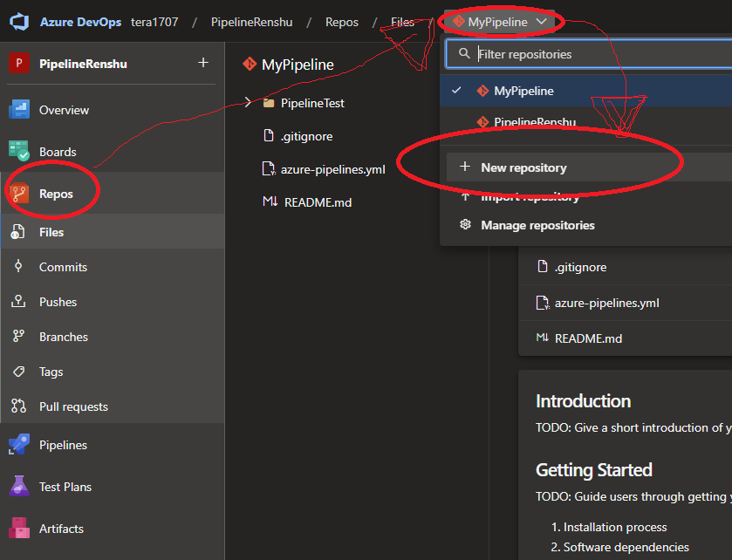Open the PipelineRenshu breadcrumb link

click(251, 22)
